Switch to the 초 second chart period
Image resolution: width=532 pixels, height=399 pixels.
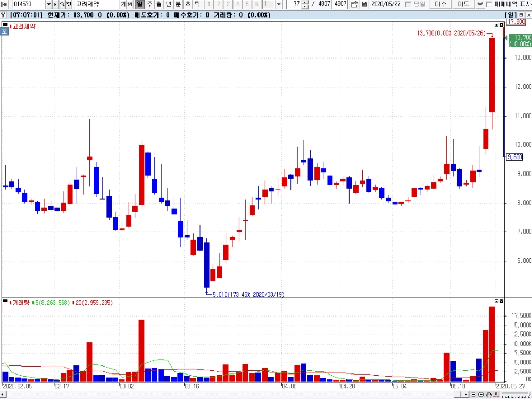click(x=187, y=4)
